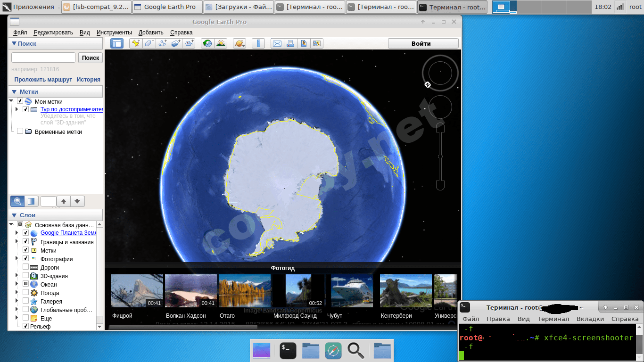
Task: Click the Print toolbar icon
Action: click(x=290, y=43)
